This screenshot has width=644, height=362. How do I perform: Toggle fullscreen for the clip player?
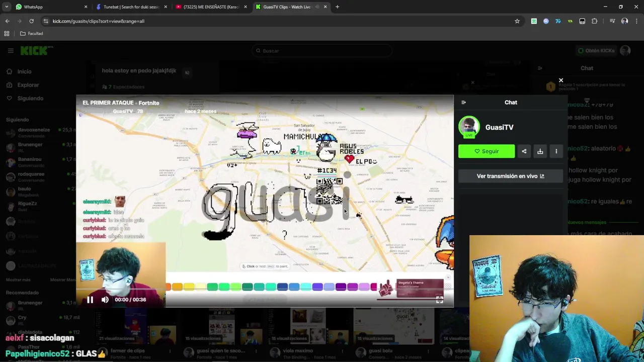pos(439,300)
